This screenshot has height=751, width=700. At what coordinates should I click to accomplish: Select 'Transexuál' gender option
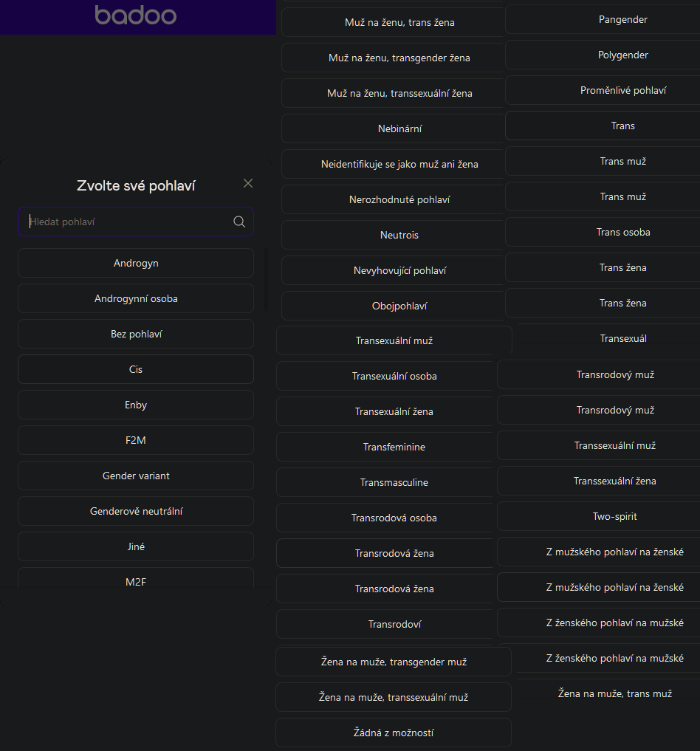point(622,338)
